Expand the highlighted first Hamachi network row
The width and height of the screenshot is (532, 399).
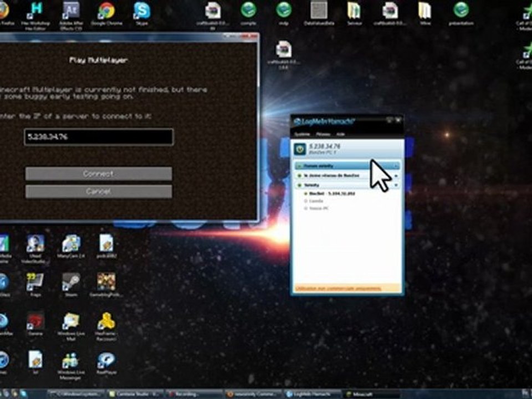click(x=396, y=166)
